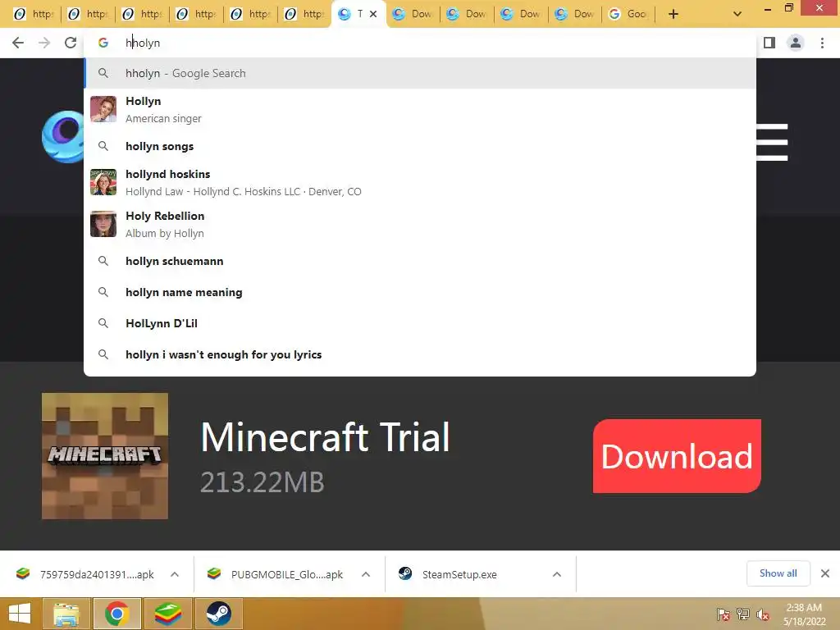This screenshot has height=630, width=840.
Task: Close the downloads bar
Action: 825,573
